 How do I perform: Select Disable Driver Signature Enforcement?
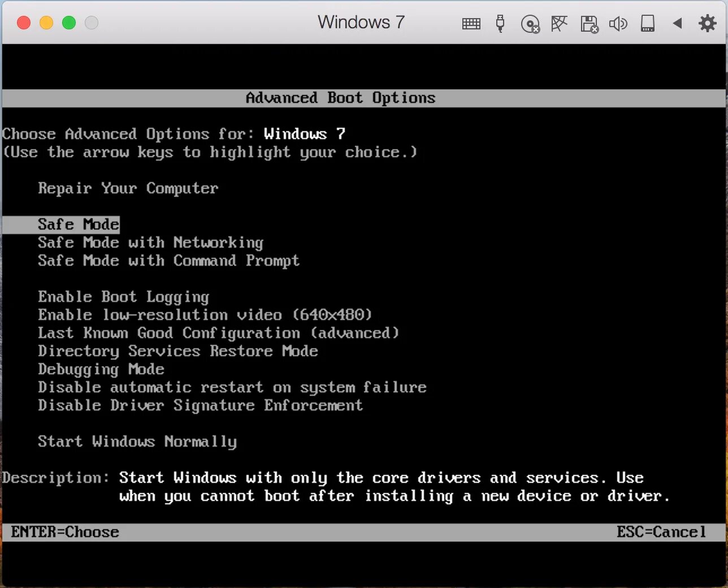pos(201,405)
